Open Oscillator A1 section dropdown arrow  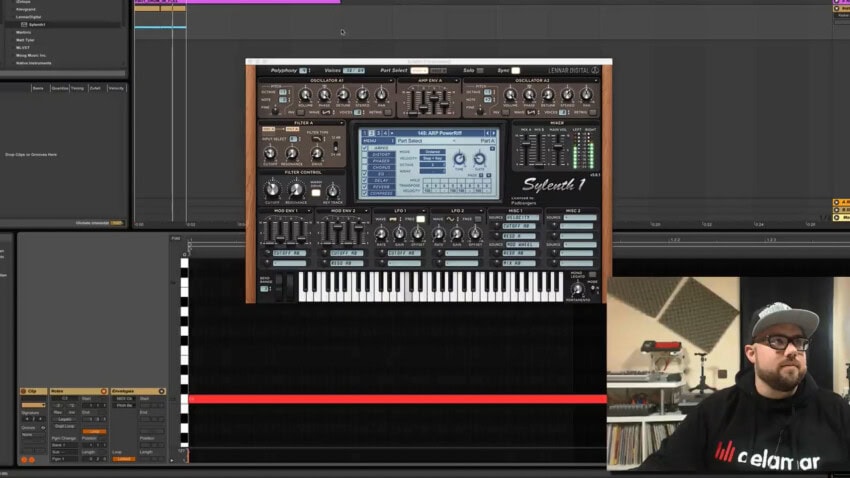click(x=390, y=81)
